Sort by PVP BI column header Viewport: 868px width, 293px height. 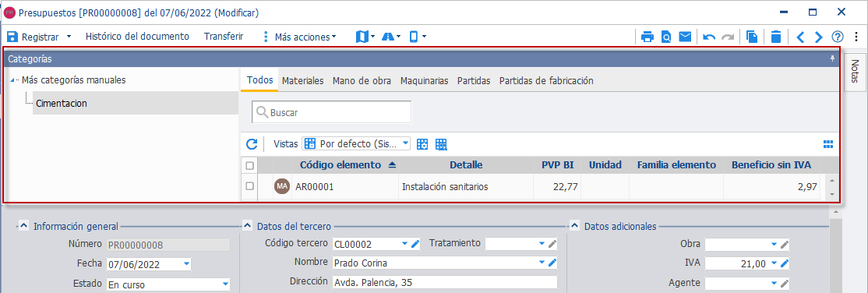[x=557, y=165]
